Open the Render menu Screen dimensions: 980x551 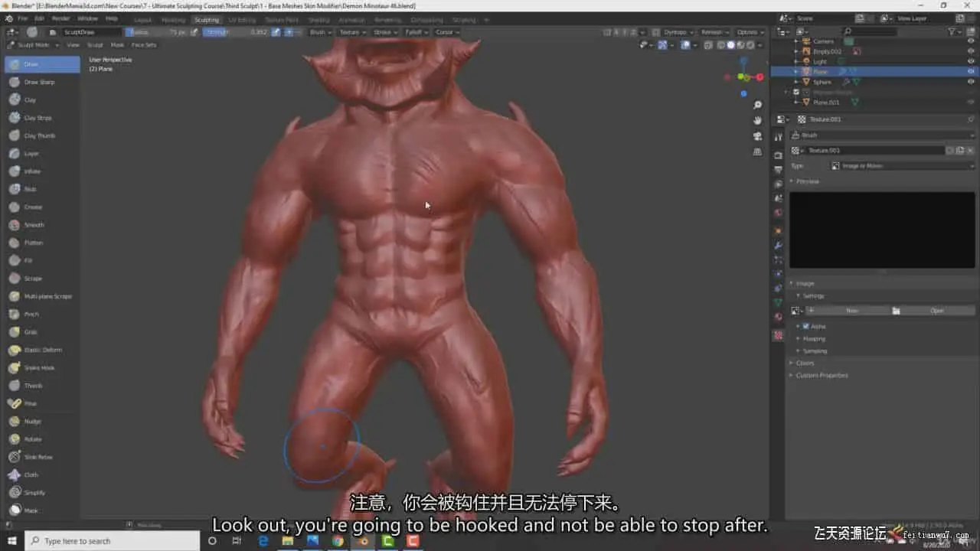(61, 18)
